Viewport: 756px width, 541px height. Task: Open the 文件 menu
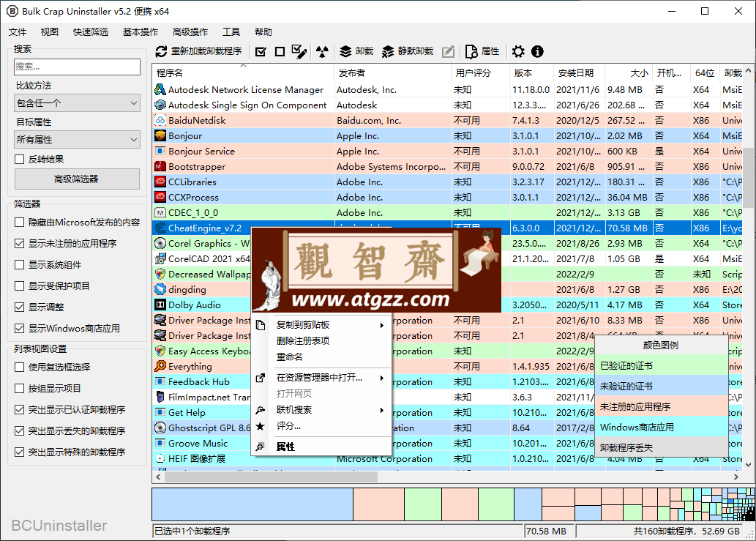coord(18,31)
